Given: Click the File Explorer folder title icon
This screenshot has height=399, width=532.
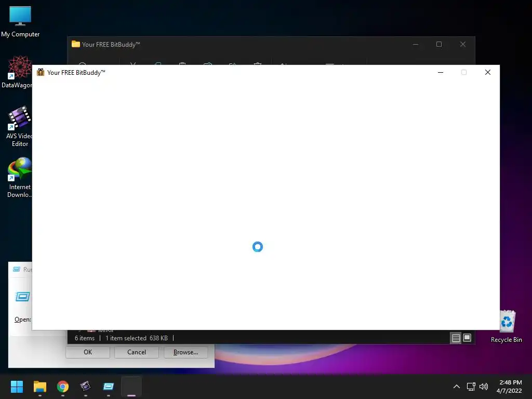Looking at the screenshot, I should tap(76, 44).
